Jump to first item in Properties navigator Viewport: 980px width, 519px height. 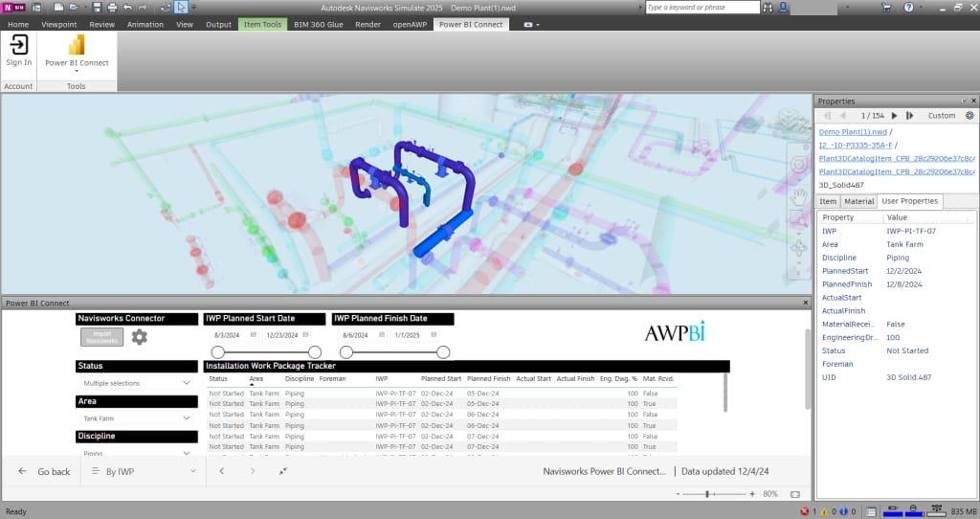pos(828,116)
